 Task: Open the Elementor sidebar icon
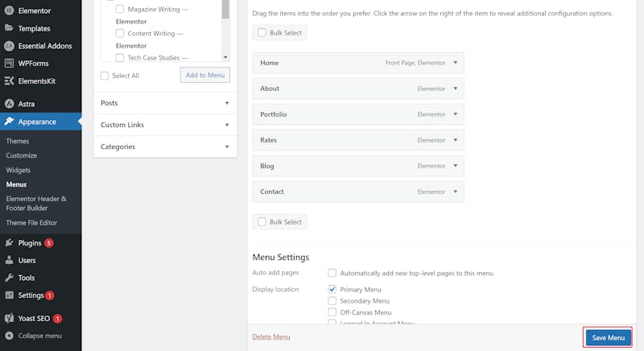9,10
